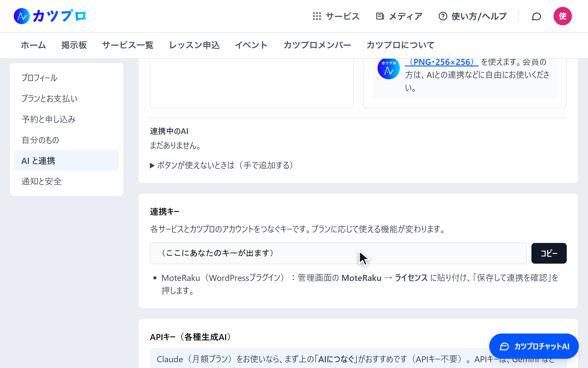Image resolution: width=588 pixels, height=368 pixels.
Task: Open サービス一覧 page
Action: click(128, 45)
